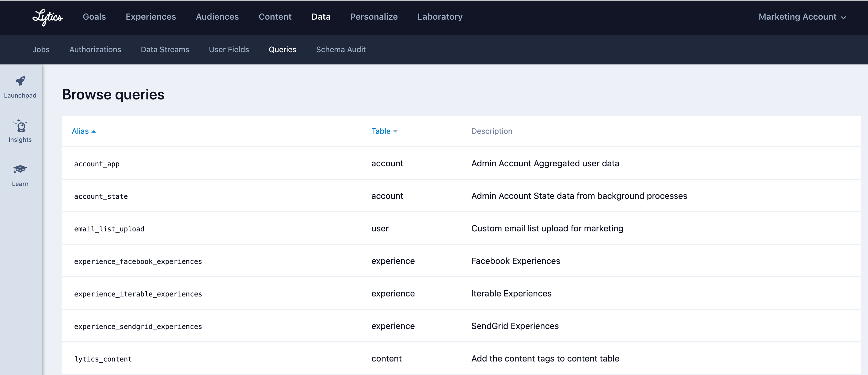Click the 'SendGrid Experiences' description
The height and width of the screenshot is (375, 868).
point(515,326)
